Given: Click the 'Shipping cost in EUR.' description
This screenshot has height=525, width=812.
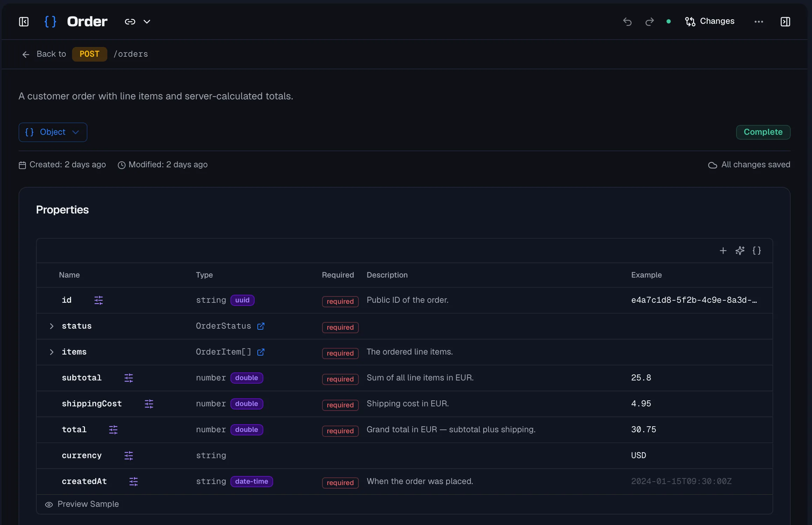Looking at the screenshot, I should [x=408, y=404].
